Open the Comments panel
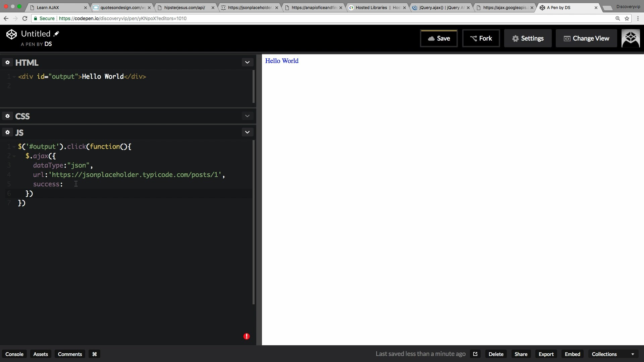Image resolution: width=644 pixels, height=362 pixels. pyautogui.click(x=70, y=354)
